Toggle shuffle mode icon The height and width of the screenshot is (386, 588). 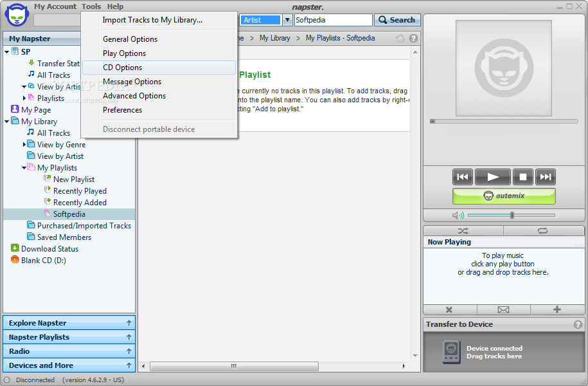tap(463, 230)
